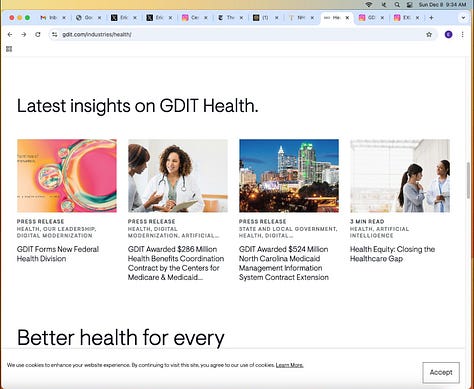
Task: Open Spotlight search in menu bar
Action: [x=397, y=5]
